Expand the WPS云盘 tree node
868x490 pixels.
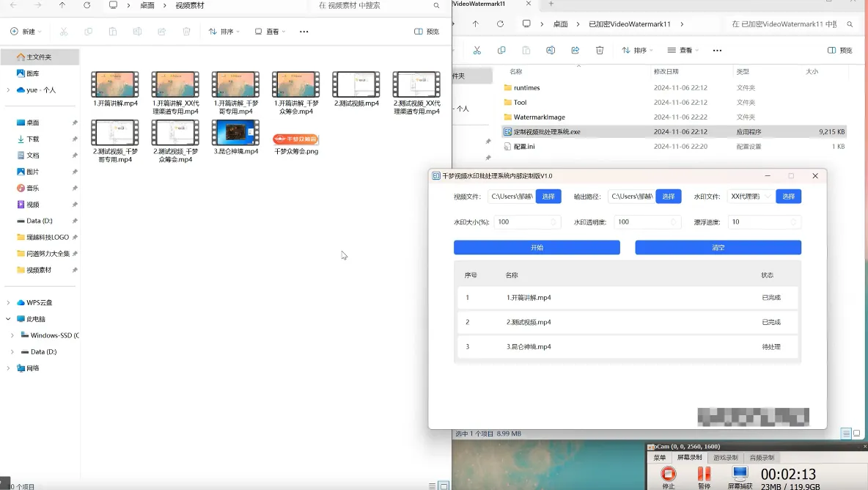pos(8,302)
